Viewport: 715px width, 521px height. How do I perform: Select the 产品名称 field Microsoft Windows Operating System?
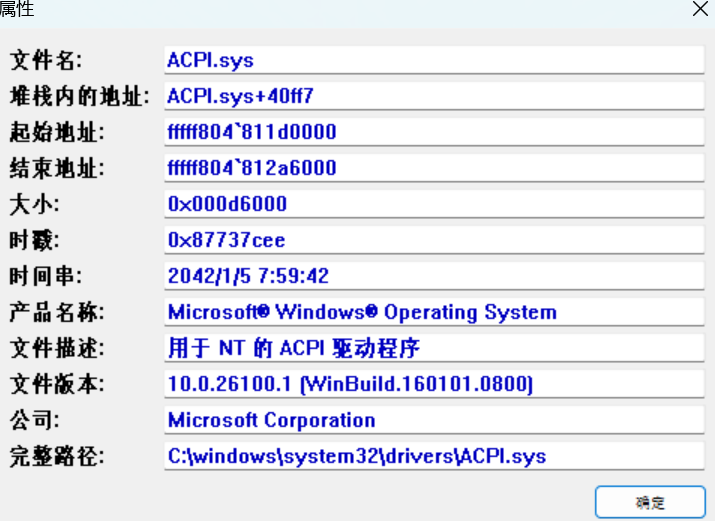coord(434,312)
